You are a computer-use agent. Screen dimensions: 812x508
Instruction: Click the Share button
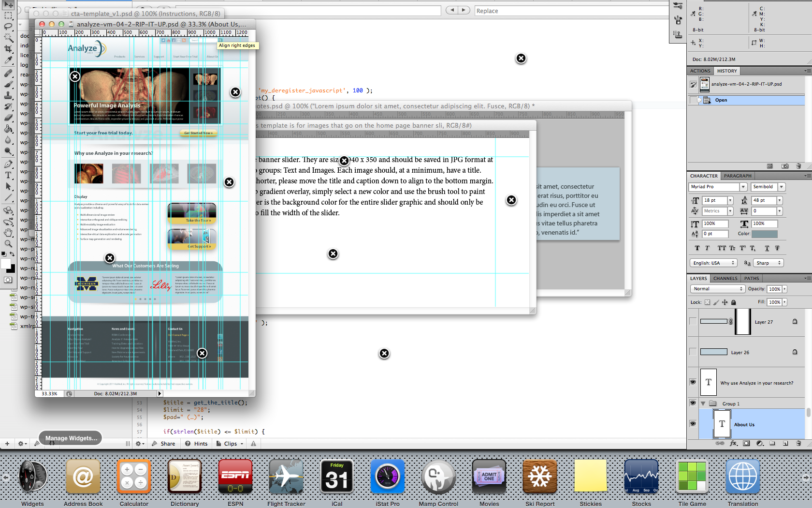click(163, 444)
